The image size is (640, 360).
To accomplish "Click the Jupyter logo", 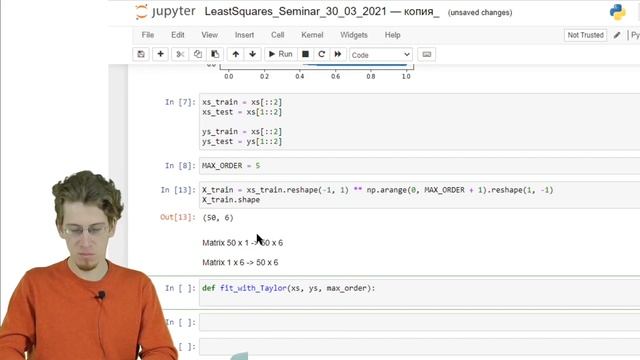I will 165,12.
